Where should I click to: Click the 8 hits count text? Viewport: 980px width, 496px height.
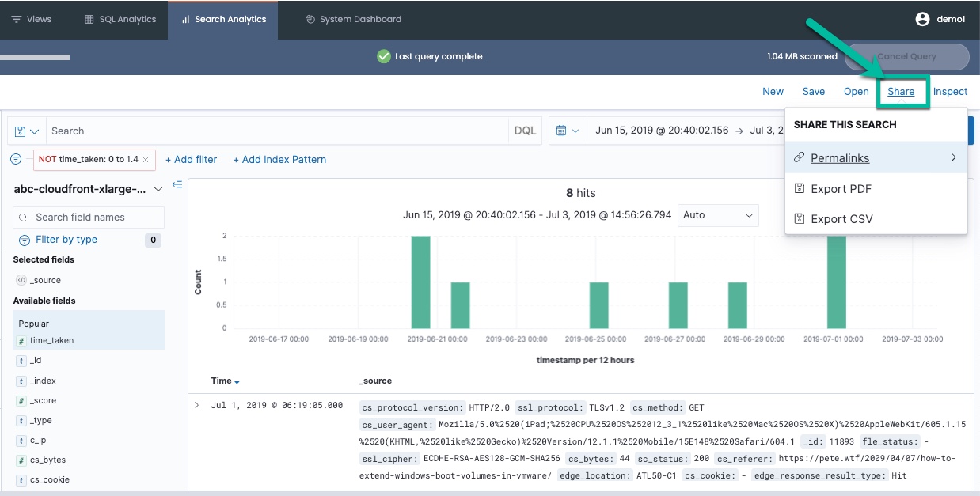click(581, 193)
